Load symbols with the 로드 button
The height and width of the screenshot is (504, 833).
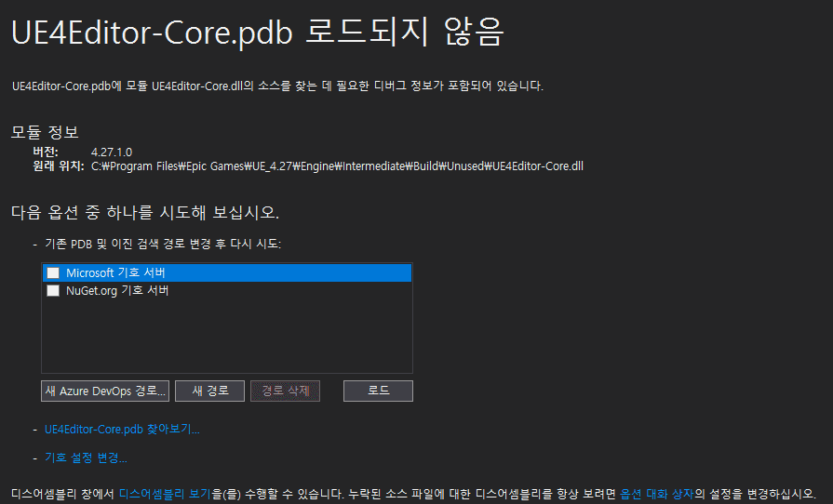click(378, 391)
